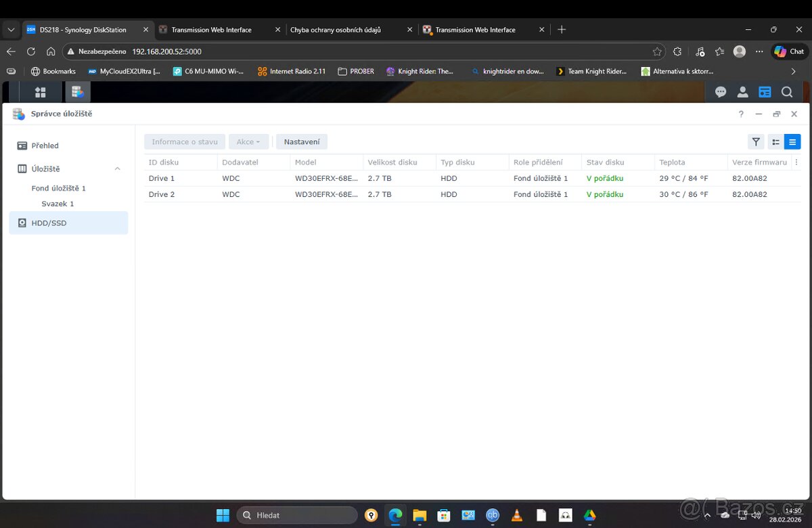Switch to grouped card view icon
This screenshot has height=528, width=812.
(775, 141)
